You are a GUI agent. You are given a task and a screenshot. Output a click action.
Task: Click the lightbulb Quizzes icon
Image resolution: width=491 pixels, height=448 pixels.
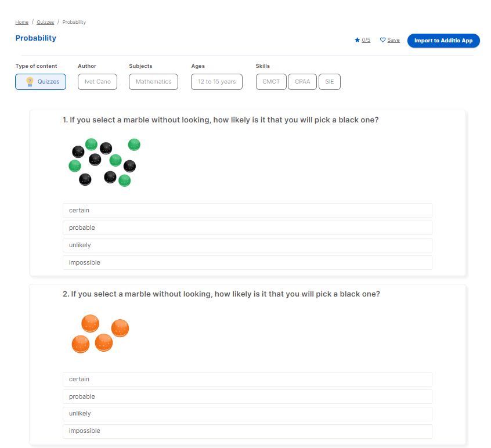click(30, 82)
